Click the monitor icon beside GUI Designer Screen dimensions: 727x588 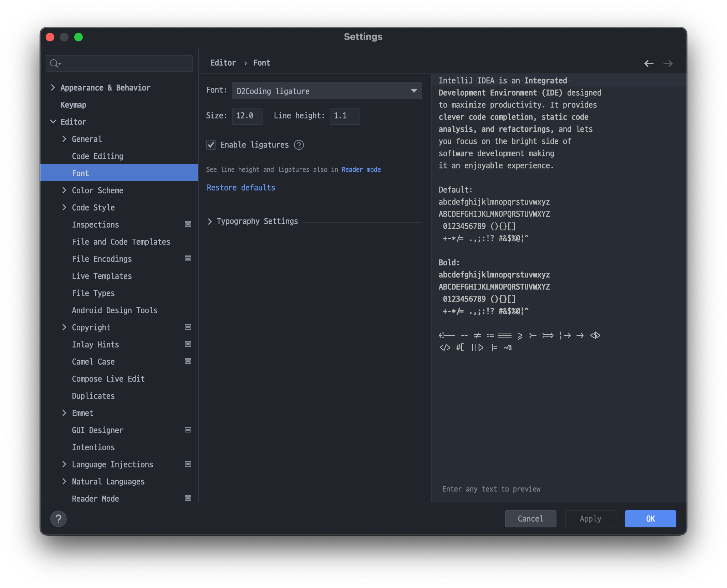[188, 430]
